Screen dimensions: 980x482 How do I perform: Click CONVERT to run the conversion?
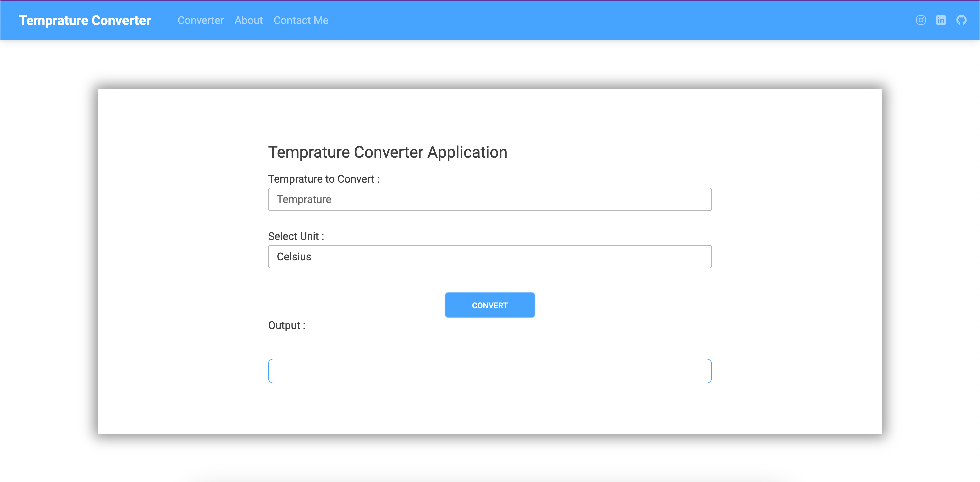pos(490,305)
